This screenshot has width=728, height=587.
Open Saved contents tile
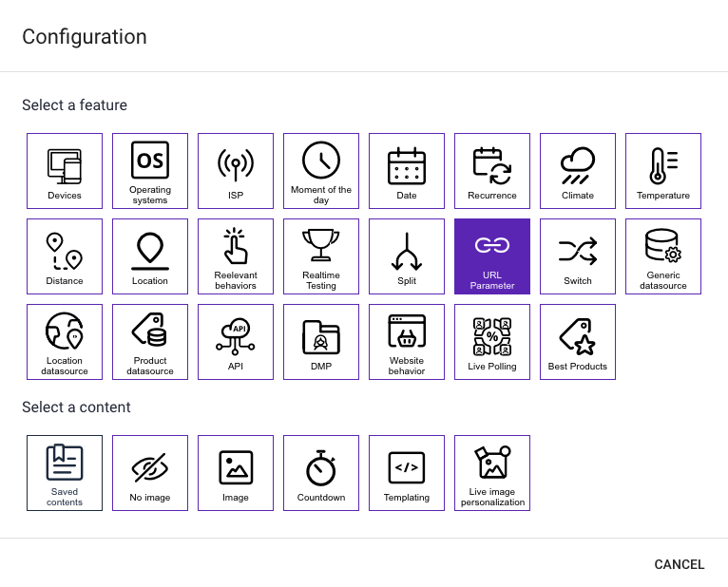[x=65, y=473]
